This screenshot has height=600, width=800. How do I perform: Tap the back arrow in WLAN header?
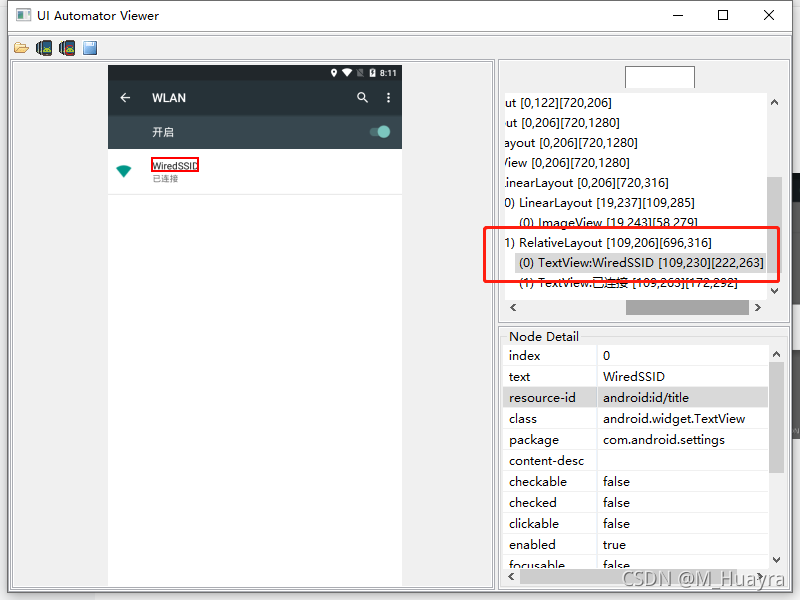click(126, 97)
